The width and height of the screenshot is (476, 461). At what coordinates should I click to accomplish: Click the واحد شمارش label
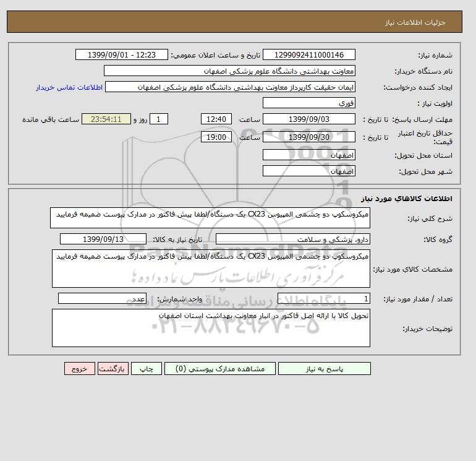179,299
